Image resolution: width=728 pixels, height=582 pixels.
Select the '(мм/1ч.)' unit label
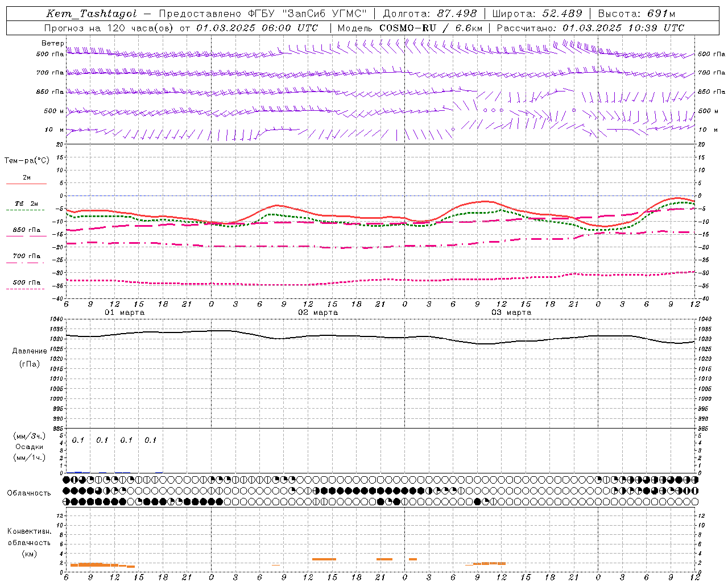click(x=30, y=458)
